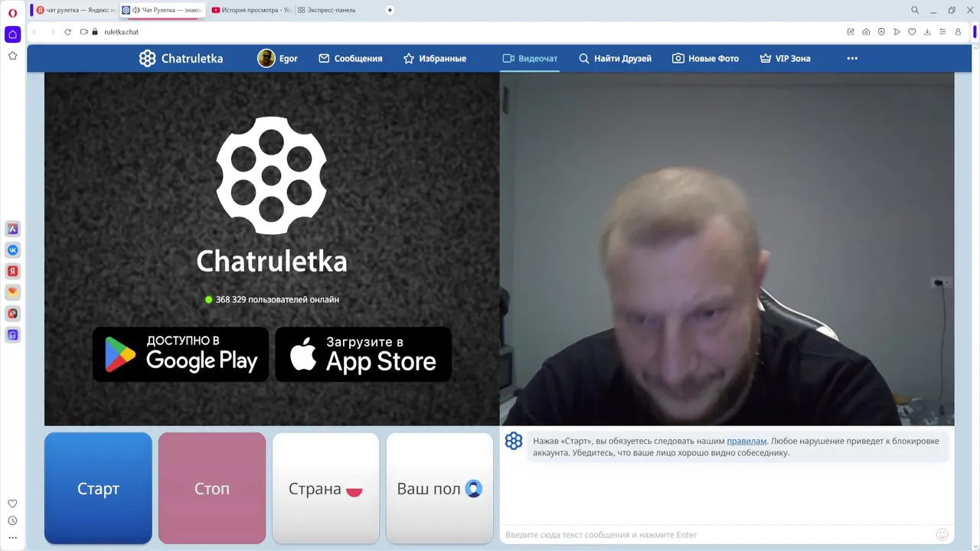Go back to previous page
This screenshot has height=551, width=980.
click(34, 32)
